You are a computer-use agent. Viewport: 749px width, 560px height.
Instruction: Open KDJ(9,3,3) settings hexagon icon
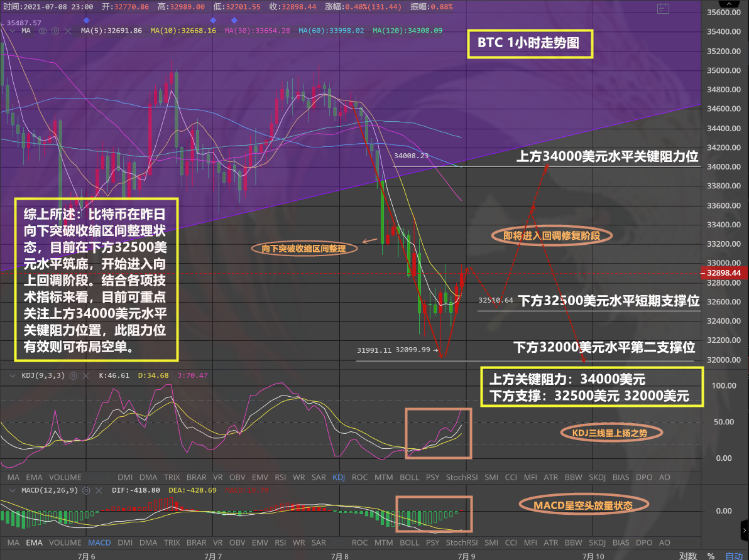tap(73, 375)
